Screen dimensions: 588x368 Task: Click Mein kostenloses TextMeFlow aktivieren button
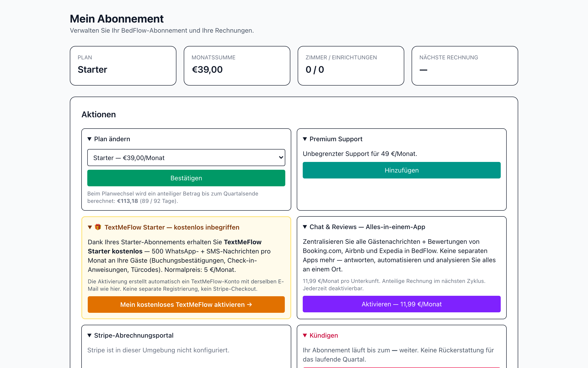(x=186, y=305)
